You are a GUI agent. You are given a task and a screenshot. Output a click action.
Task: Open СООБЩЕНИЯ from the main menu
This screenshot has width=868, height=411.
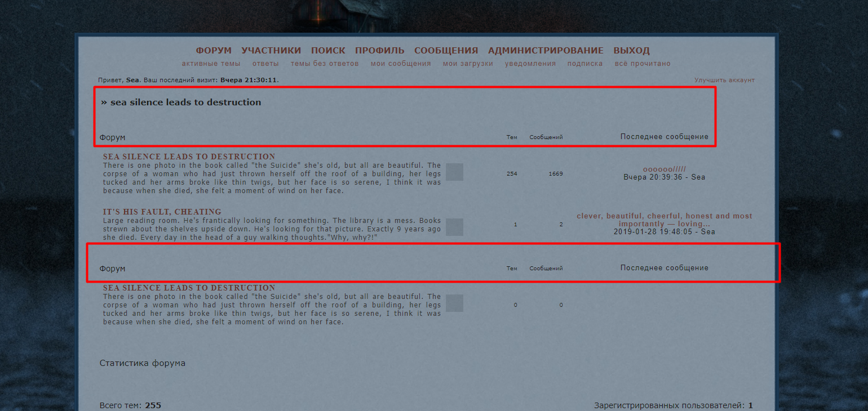click(x=446, y=51)
